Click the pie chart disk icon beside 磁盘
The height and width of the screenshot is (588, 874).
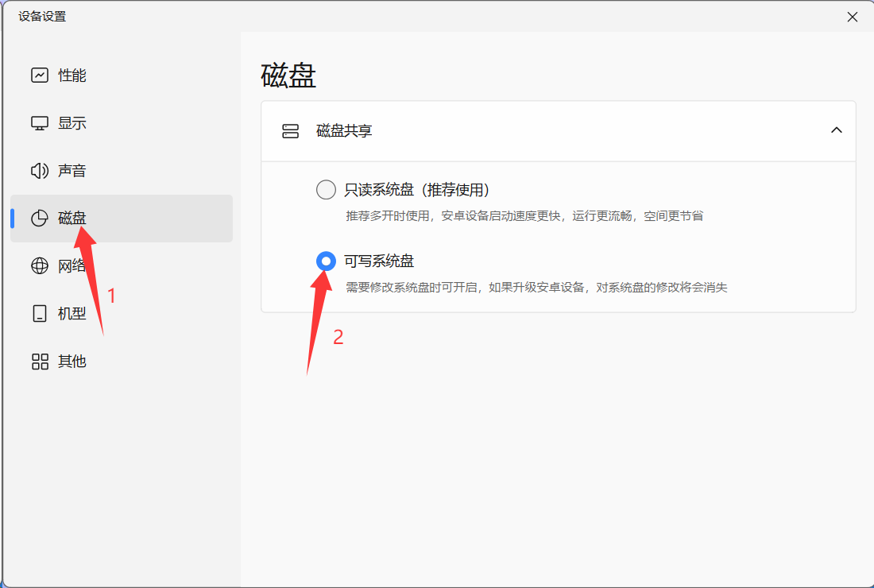[x=39, y=218]
